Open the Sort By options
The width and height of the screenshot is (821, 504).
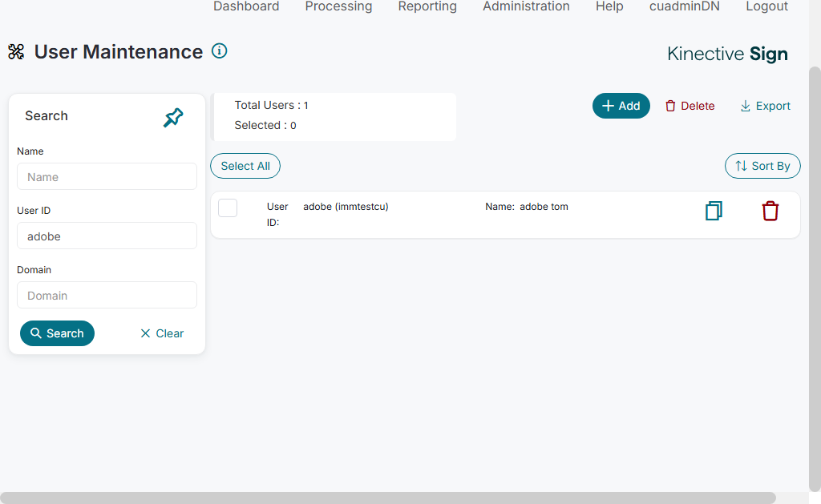pos(762,166)
